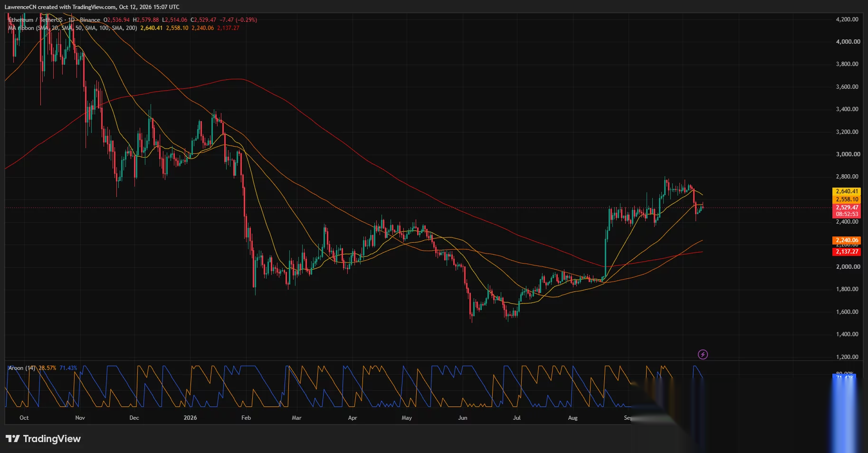Click yellow "2,640.41" value in MA ribbon legend
Viewport: 868px width, 453px height.
(x=152, y=28)
